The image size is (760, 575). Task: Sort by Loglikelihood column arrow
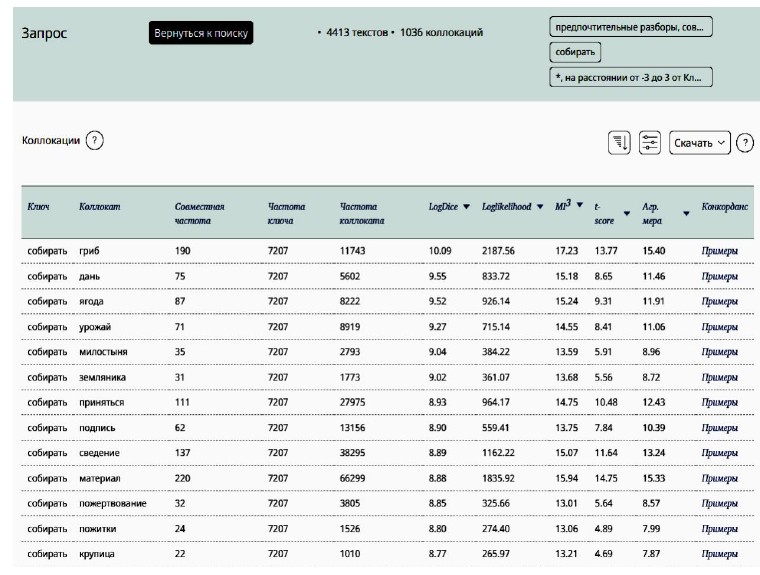pyautogui.click(x=541, y=206)
